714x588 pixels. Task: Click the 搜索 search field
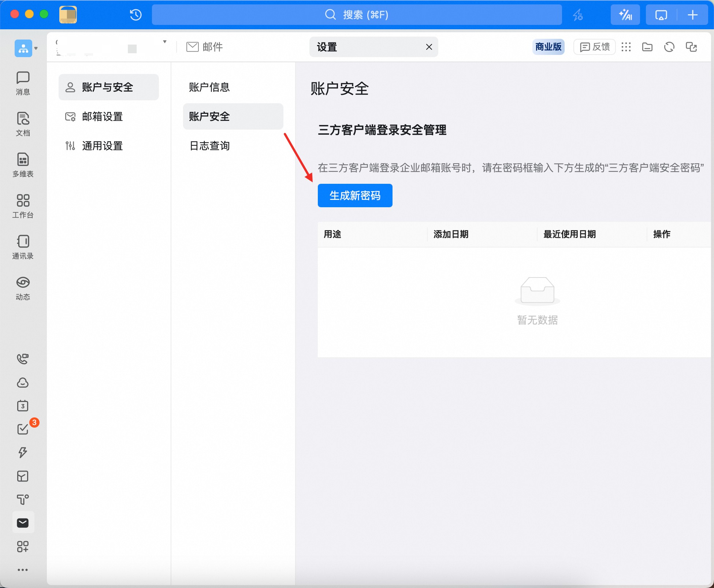357,15
